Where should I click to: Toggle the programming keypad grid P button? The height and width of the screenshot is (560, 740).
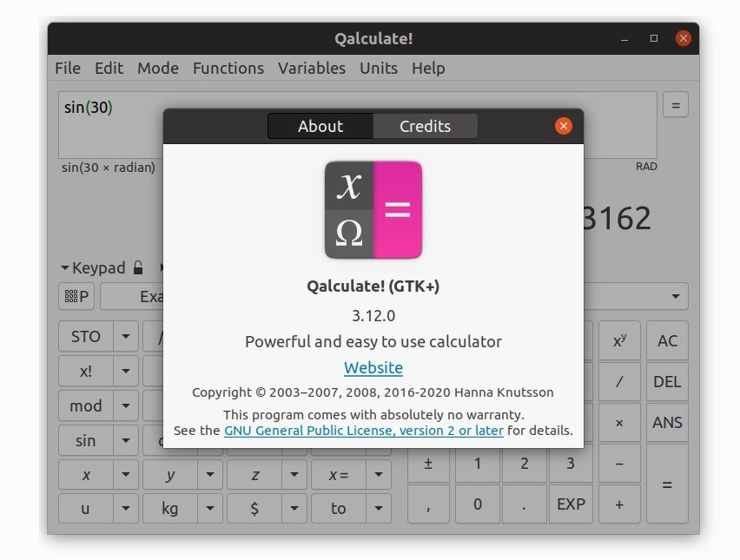(76, 297)
